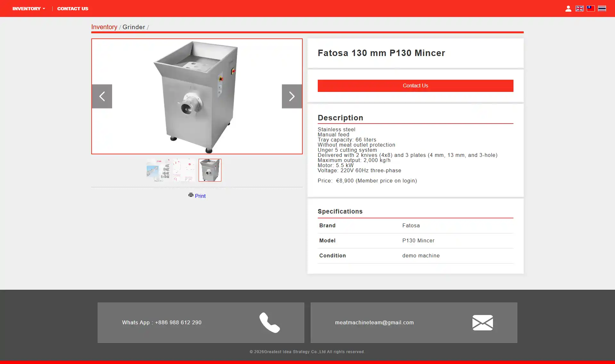
Task: Click the envelope email icon
Action: tap(482, 323)
